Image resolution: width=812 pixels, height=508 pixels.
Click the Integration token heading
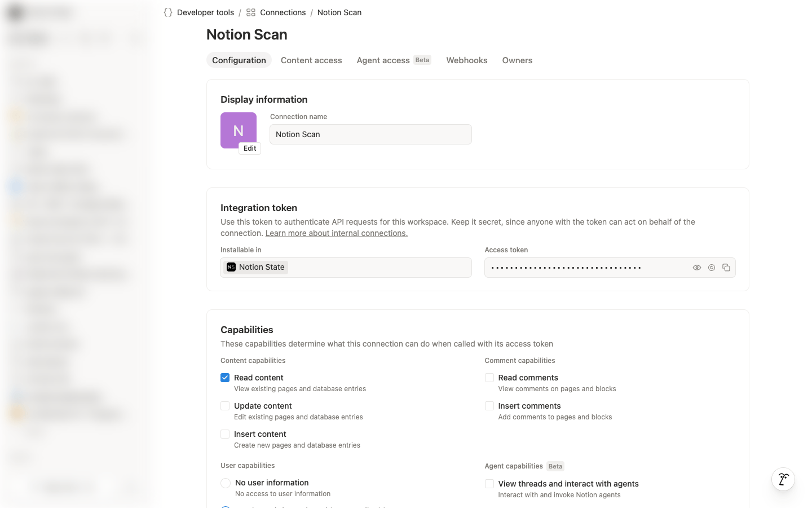[x=259, y=208]
